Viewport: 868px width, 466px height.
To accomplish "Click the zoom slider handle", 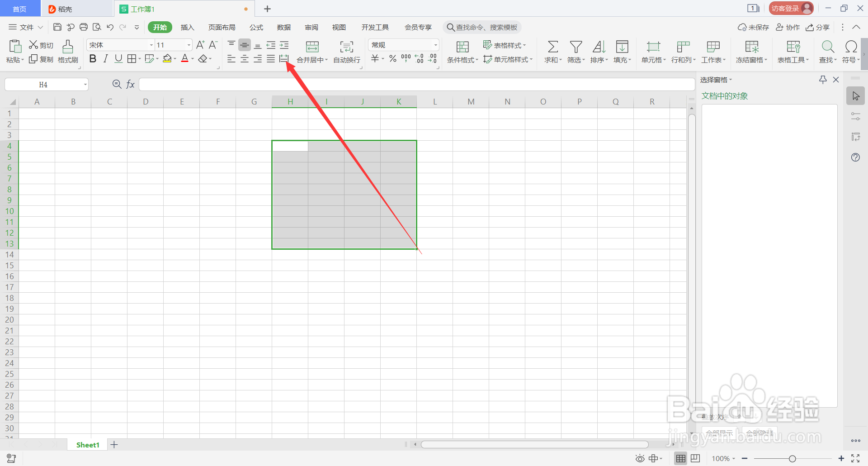I will (x=792, y=459).
